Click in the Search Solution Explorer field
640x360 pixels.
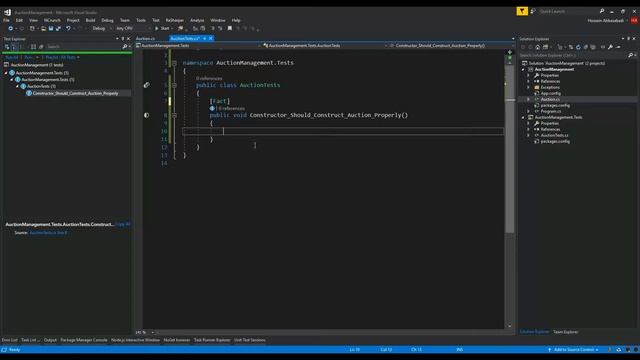[573, 55]
